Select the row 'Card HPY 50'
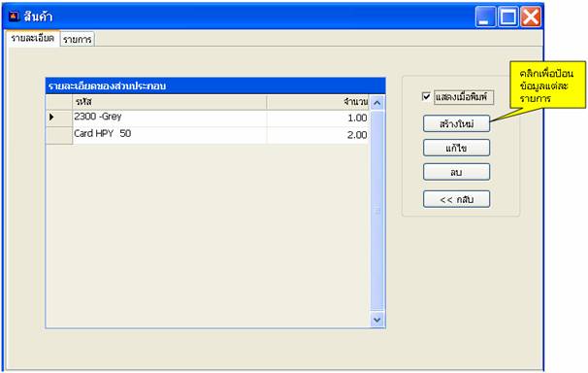 [x=208, y=135]
